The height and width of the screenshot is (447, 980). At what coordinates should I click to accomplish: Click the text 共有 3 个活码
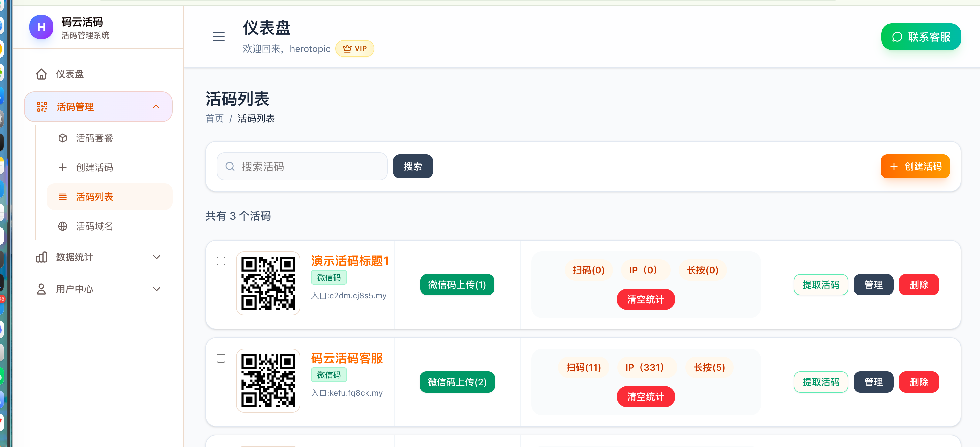[238, 216]
